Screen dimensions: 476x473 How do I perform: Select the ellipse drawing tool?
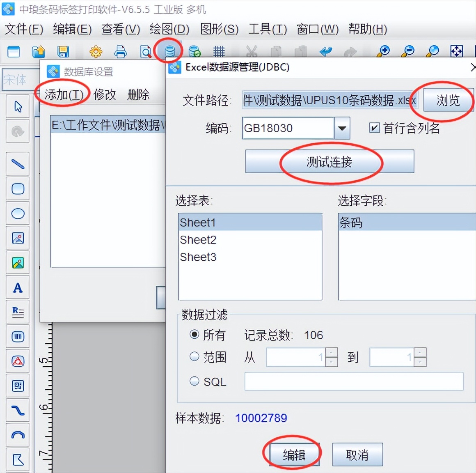(18, 214)
